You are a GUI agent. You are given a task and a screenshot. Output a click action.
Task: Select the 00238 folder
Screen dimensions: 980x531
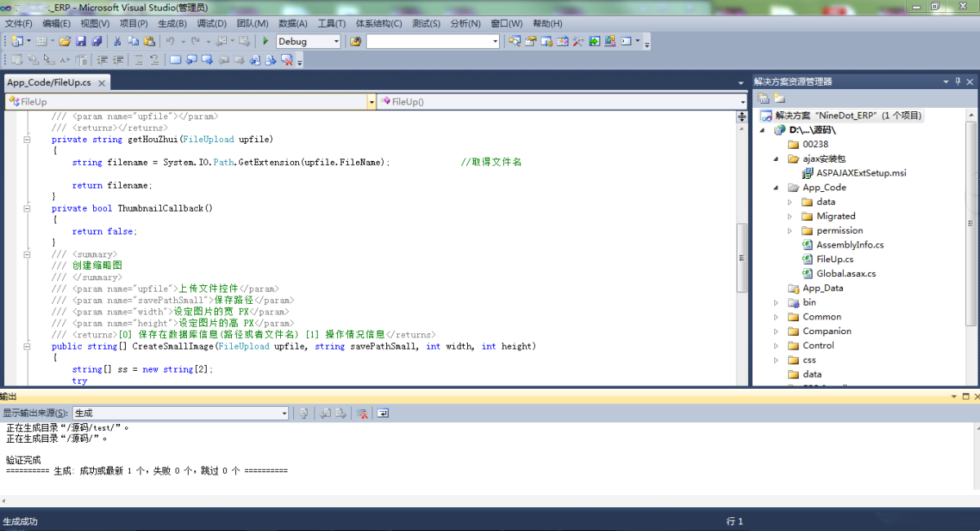[x=815, y=145]
